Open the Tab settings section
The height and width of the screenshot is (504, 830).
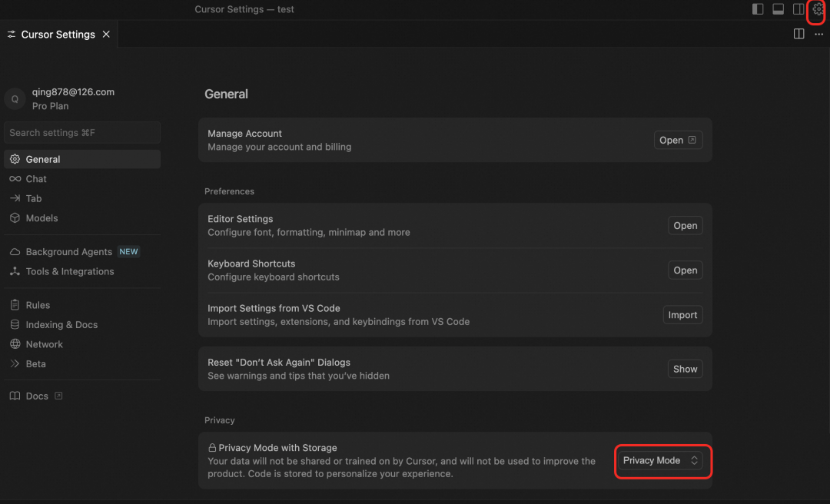pos(82,198)
